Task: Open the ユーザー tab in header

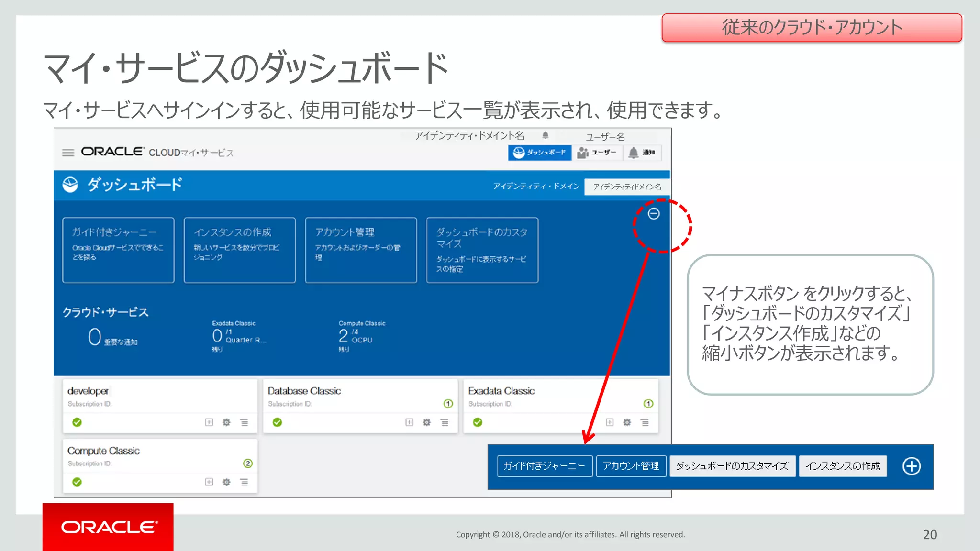Action: (597, 153)
